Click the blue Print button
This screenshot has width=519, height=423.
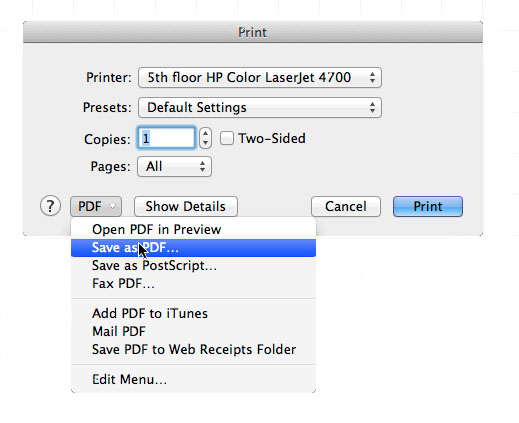point(428,206)
